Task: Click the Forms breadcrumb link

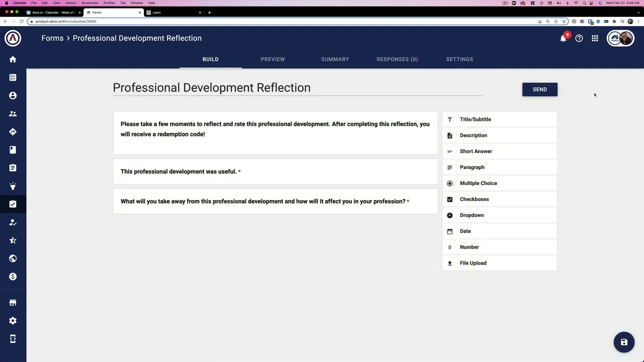Action: click(x=52, y=38)
